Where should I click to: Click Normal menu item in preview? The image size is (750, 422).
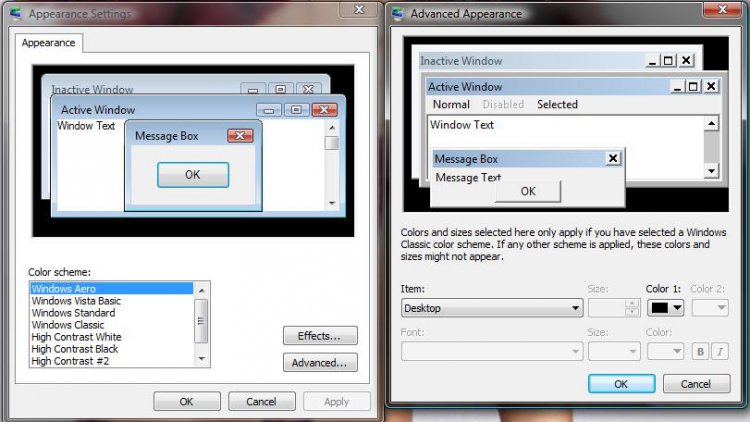[451, 104]
